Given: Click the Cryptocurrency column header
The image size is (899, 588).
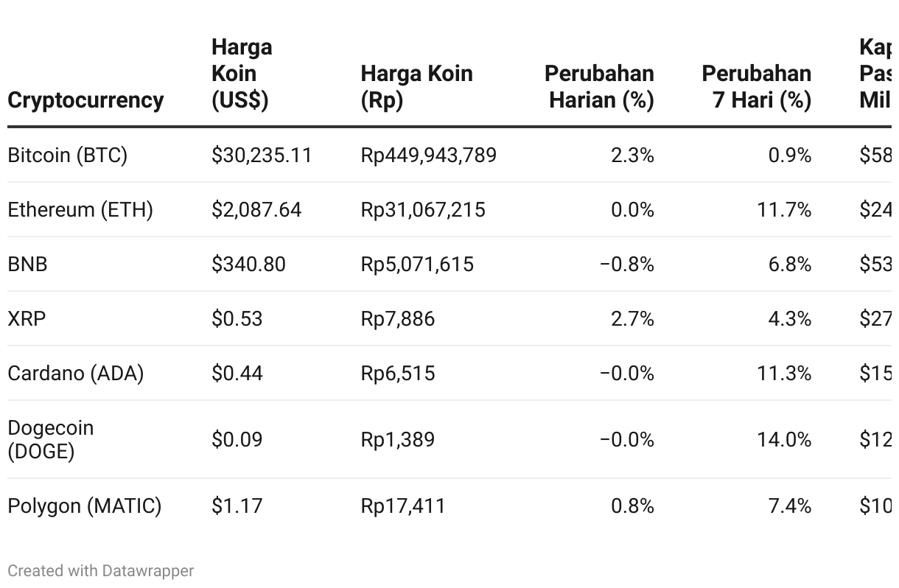Looking at the screenshot, I should coord(85,99).
